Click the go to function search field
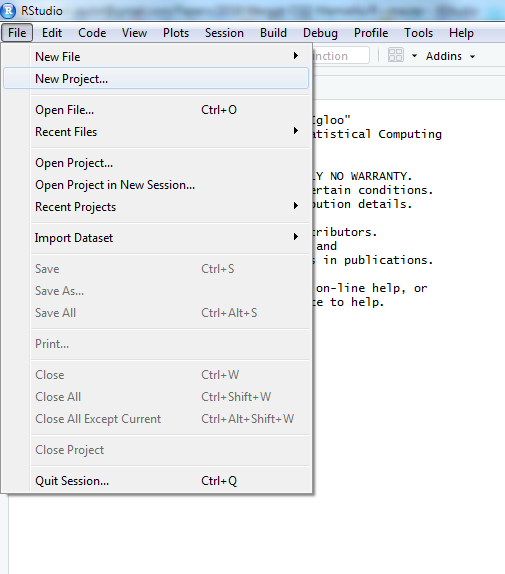 point(340,56)
